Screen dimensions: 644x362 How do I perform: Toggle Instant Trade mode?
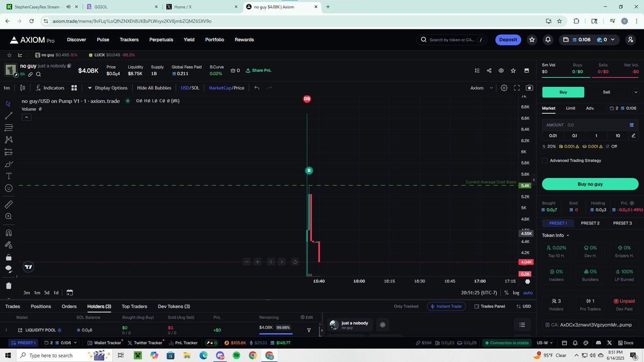pyautogui.click(x=447, y=306)
